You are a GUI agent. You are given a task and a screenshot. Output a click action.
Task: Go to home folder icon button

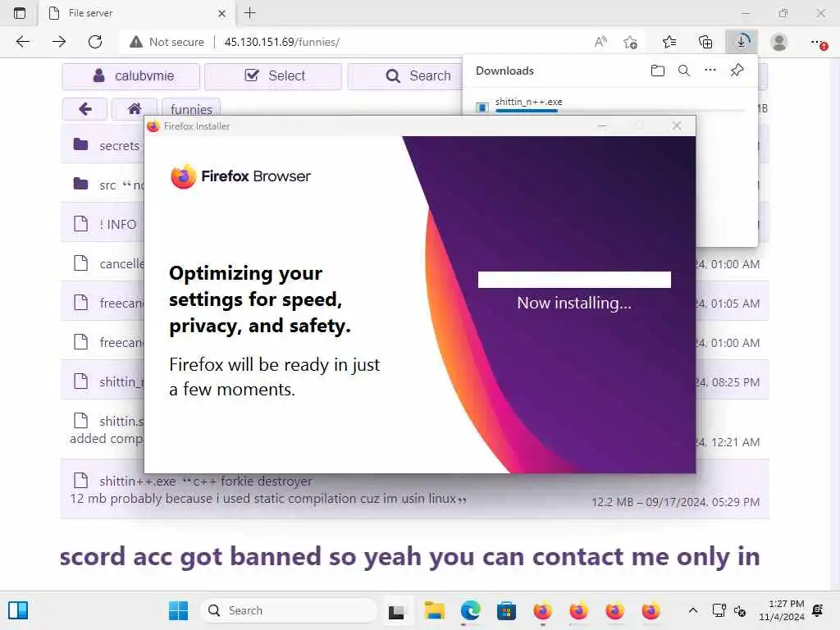(x=135, y=109)
